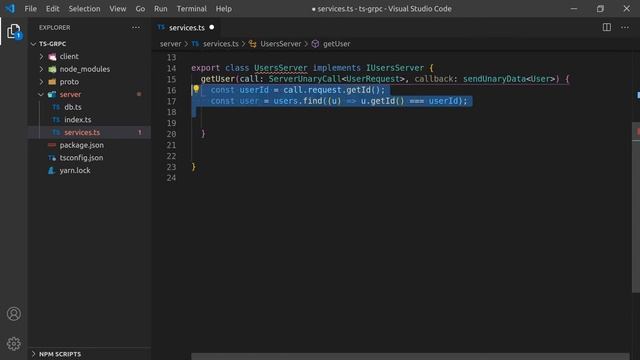Restore down the VS Code window
The height and width of the screenshot is (360, 640).
[600, 9]
